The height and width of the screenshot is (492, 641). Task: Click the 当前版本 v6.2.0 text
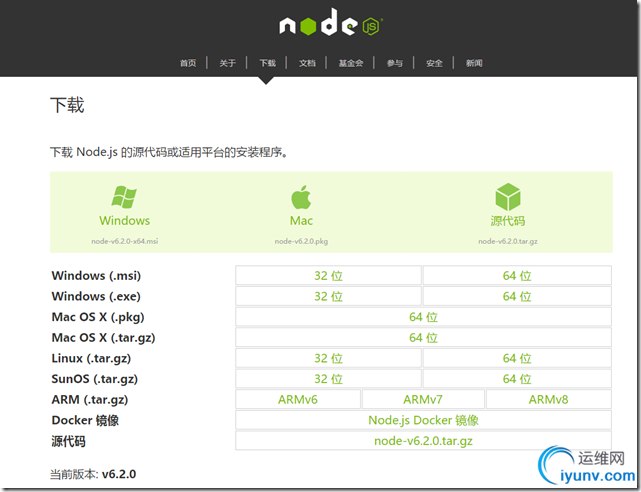93,474
